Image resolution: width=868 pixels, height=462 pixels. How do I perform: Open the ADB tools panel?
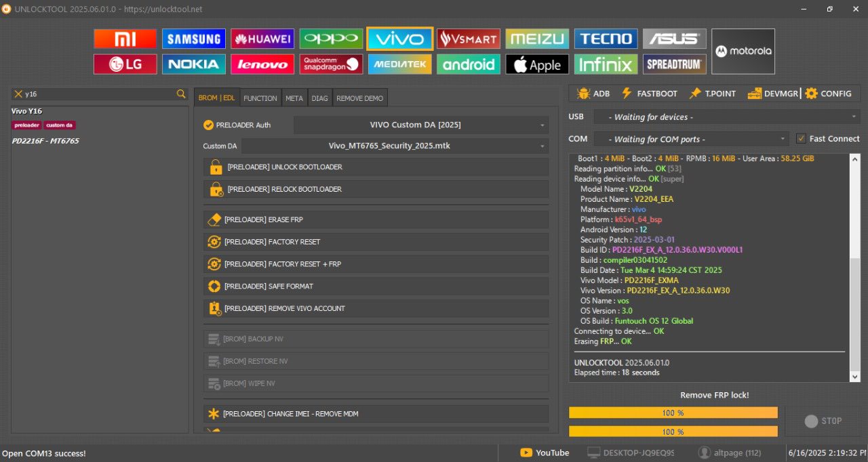coord(593,93)
